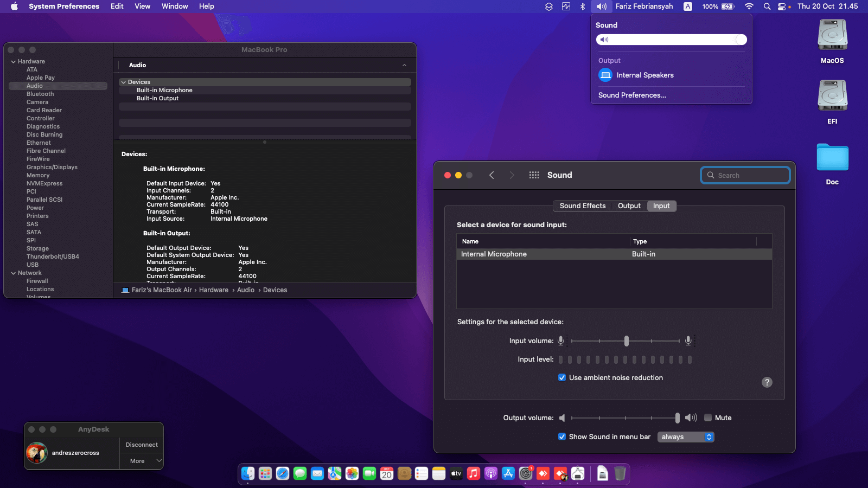Select Bluetooth in the Hardware sidebar
Image resolution: width=868 pixels, height=488 pixels.
(58, 94)
